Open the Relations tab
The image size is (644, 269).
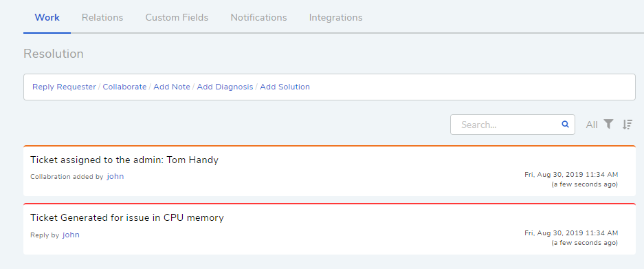[x=102, y=18]
